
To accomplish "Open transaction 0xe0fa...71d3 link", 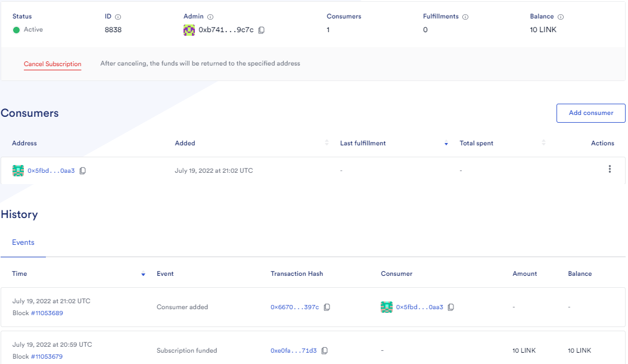I will pos(294,351).
